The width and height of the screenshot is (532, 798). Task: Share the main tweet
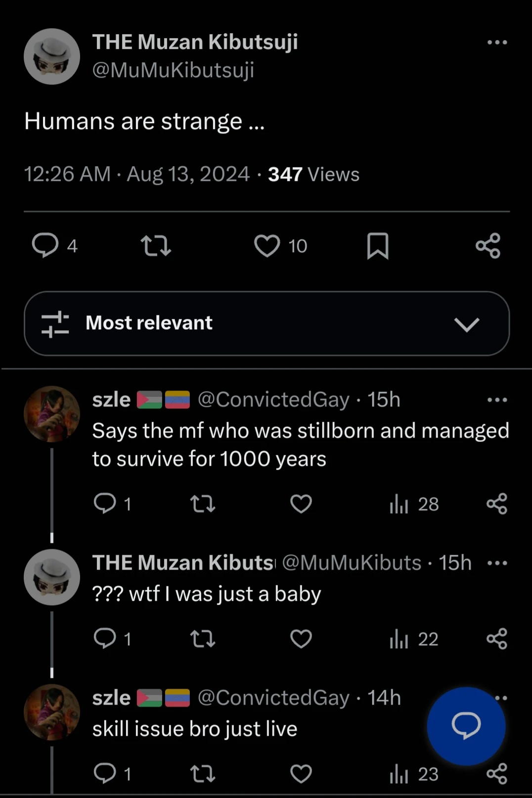point(488,246)
